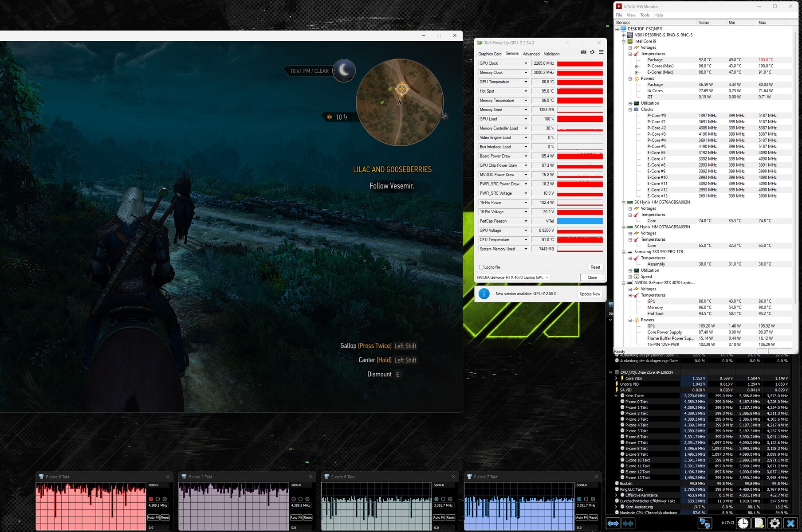Screen dimensions: 802x532
Task: Click the E-core 7 Takt graph window icon
Action: click(x=470, y=477)
